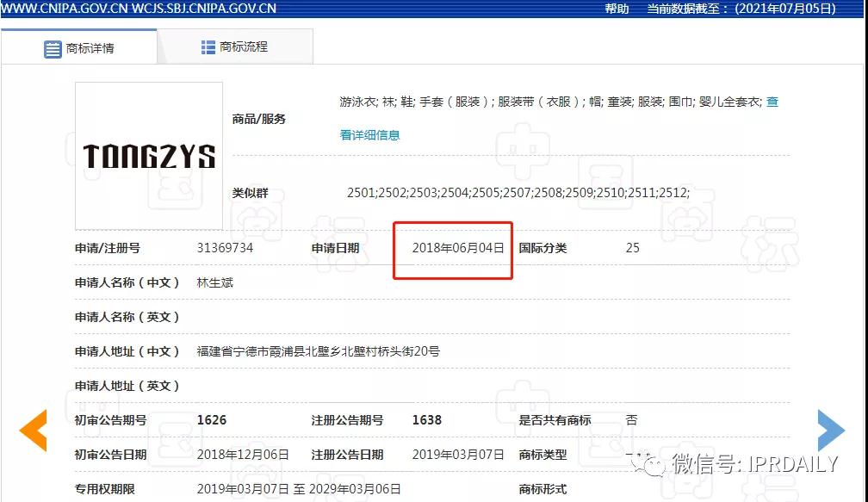Click the 申请人名称（英文） label
Viewport: 868px width, 502px height.
[x=127, y=317]
